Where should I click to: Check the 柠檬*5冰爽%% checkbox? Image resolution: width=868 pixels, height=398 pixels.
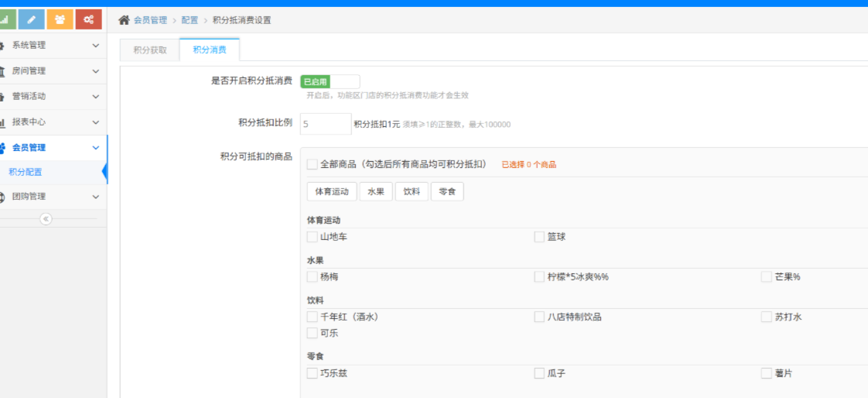[539, 276]
